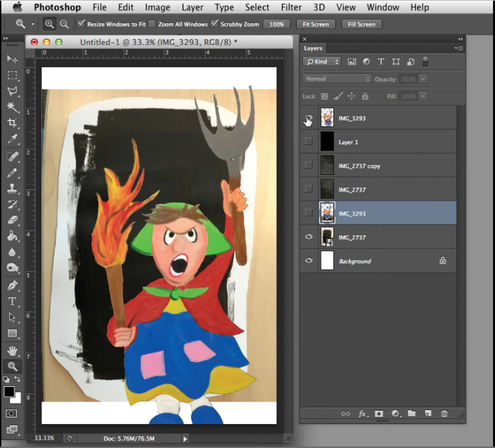
Task: Select the Eraser tool
Action: click(12, 220)
